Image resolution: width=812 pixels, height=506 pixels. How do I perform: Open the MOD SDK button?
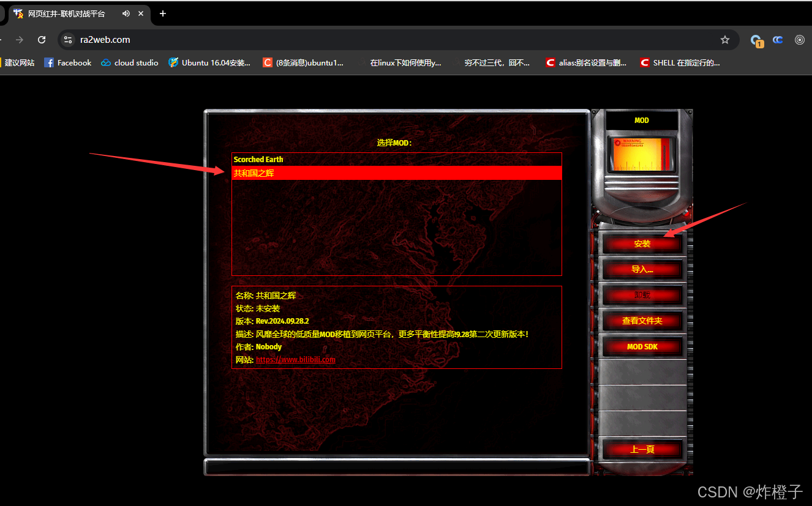(x=642, y=346)
